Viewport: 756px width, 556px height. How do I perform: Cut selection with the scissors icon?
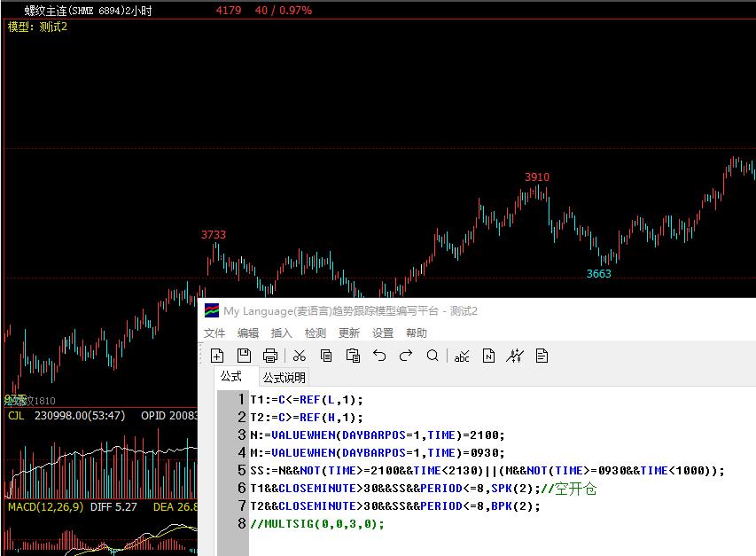point(300,356)
